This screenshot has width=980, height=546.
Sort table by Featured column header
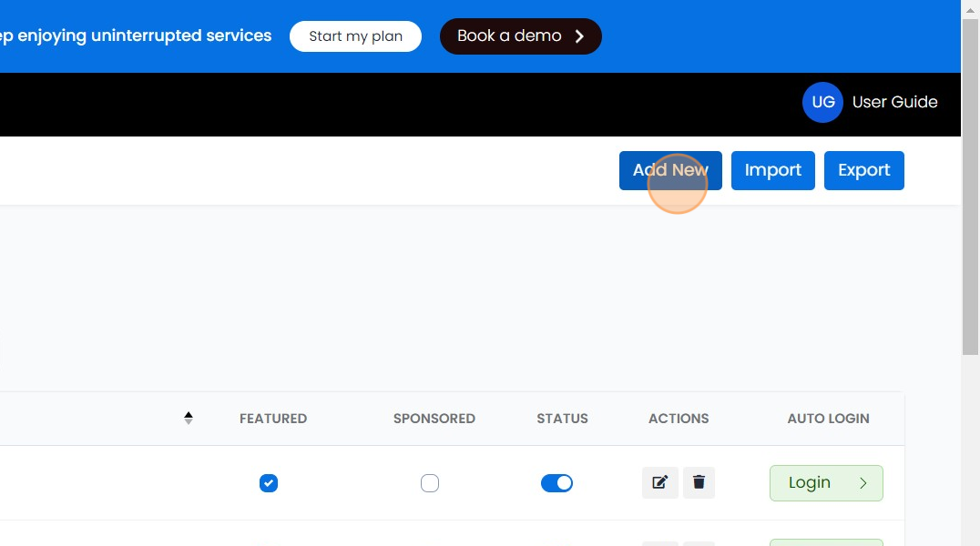[x=273, y=419]
